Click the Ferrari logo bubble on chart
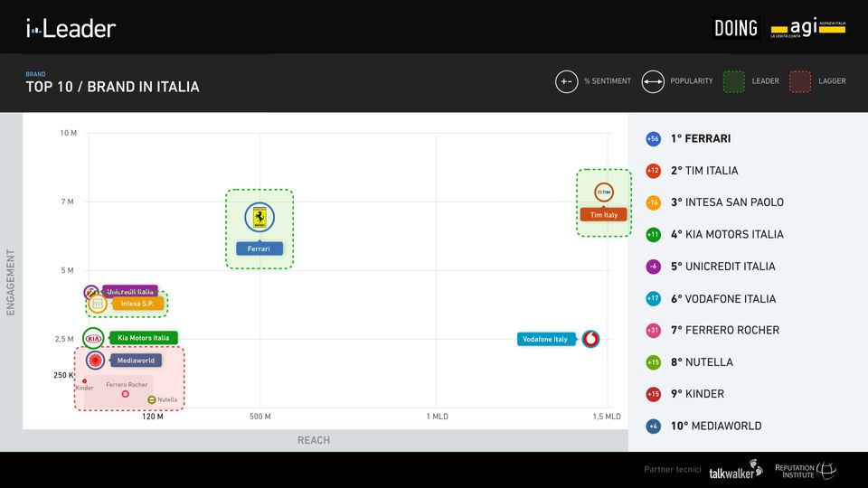Viewport: 868px width, 488px height. point(259,217)
